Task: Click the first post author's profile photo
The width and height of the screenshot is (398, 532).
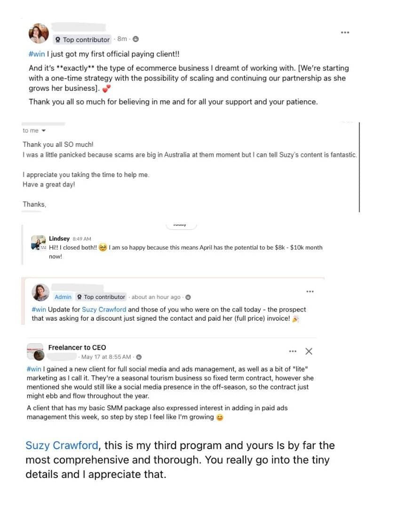Action: click(x=39, y=33)
